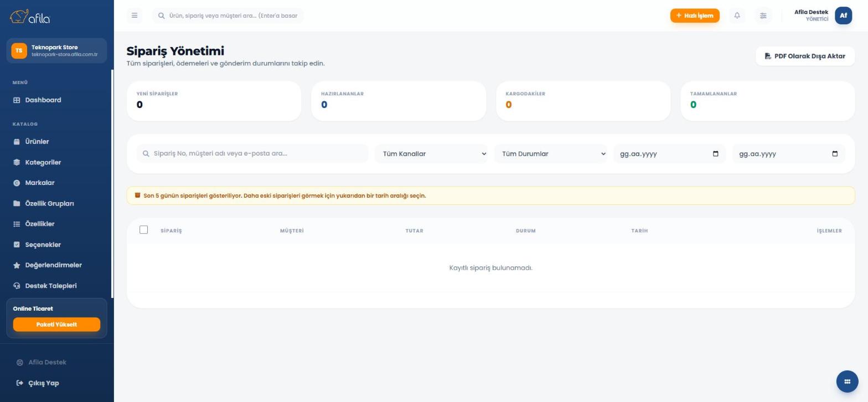Click the sidebar vertical scrollbar
This screenshot has width=868, height=402.
(112, 183)
